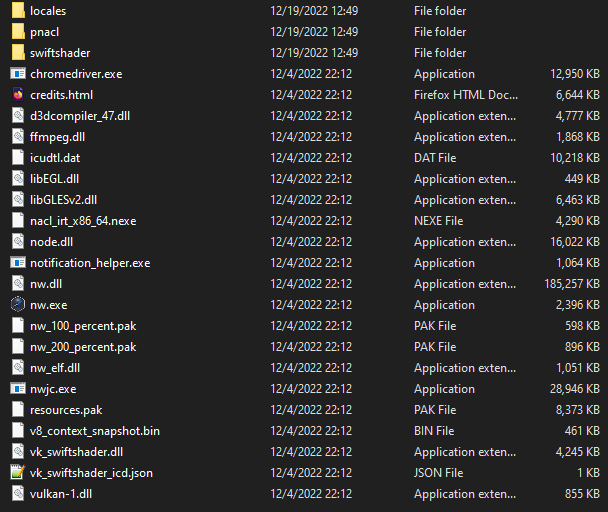This screenshot has height=512, width=608.
Task: Click the Firefox icon beside credits.html
Action: tap(18, 94)
